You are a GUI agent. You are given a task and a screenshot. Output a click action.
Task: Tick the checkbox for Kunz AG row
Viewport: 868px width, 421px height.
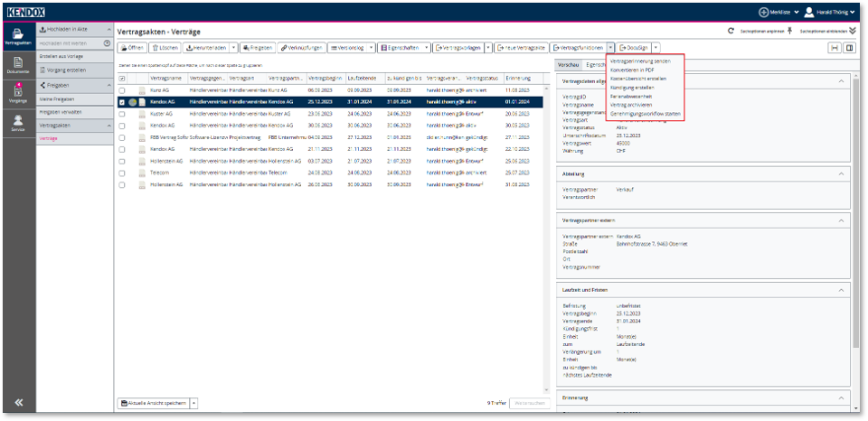click(x=122, y=90)
